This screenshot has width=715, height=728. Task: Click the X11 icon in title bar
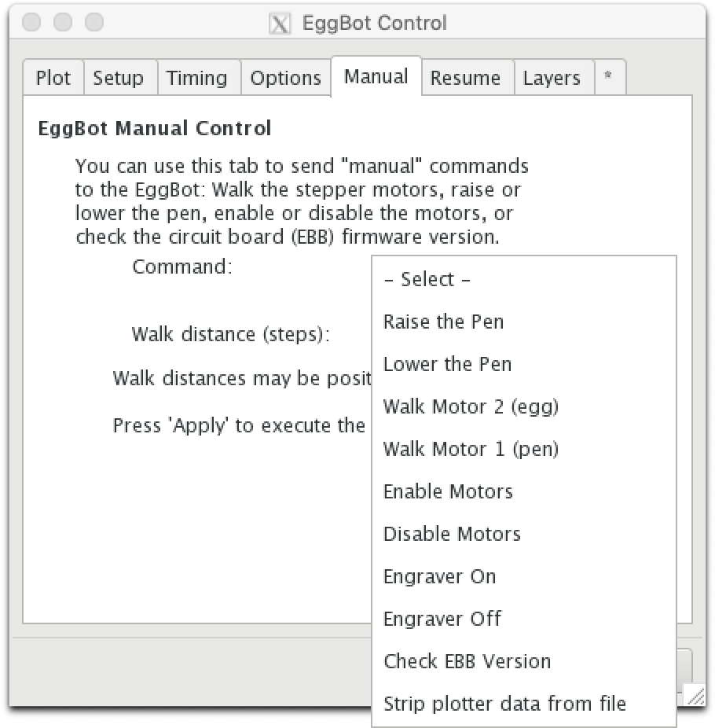click(280, 24)
